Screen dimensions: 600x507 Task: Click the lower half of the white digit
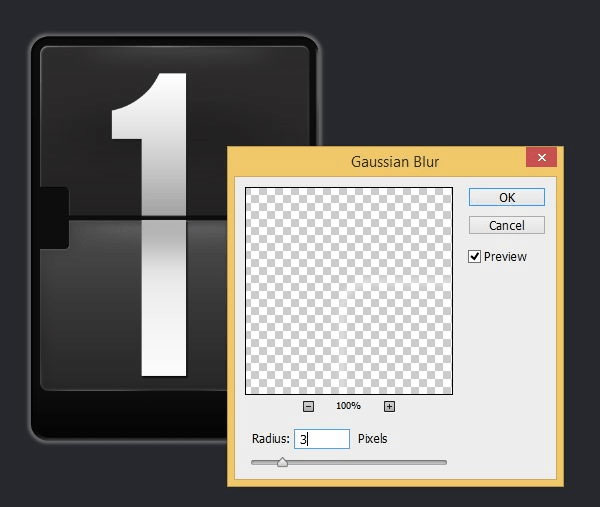164,300
